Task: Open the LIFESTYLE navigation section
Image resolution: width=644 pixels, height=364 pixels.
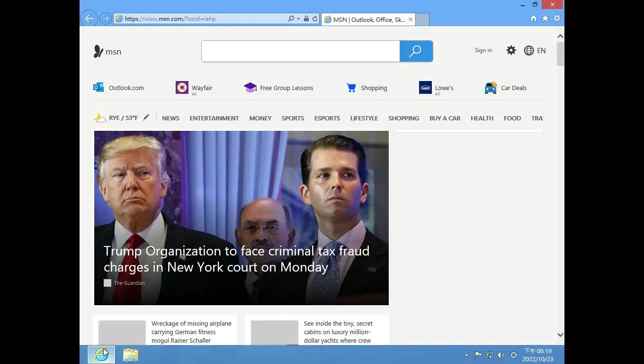Action: point(364,118)
